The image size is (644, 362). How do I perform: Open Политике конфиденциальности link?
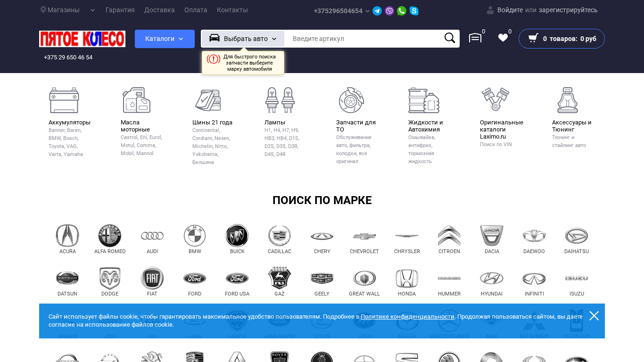pyautogui.click(x=407, y=317)
